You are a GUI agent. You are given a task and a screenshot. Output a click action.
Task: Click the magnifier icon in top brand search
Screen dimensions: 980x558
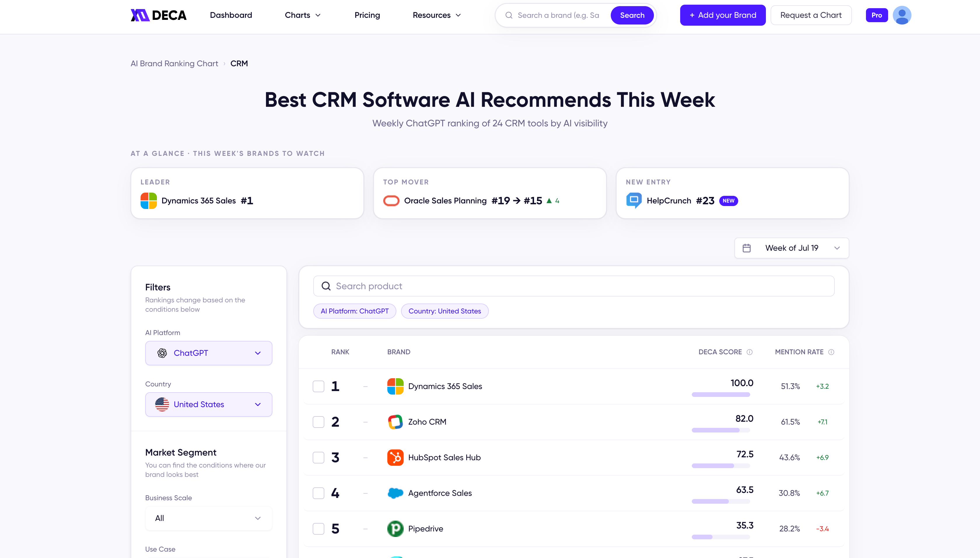coord(509,15)
